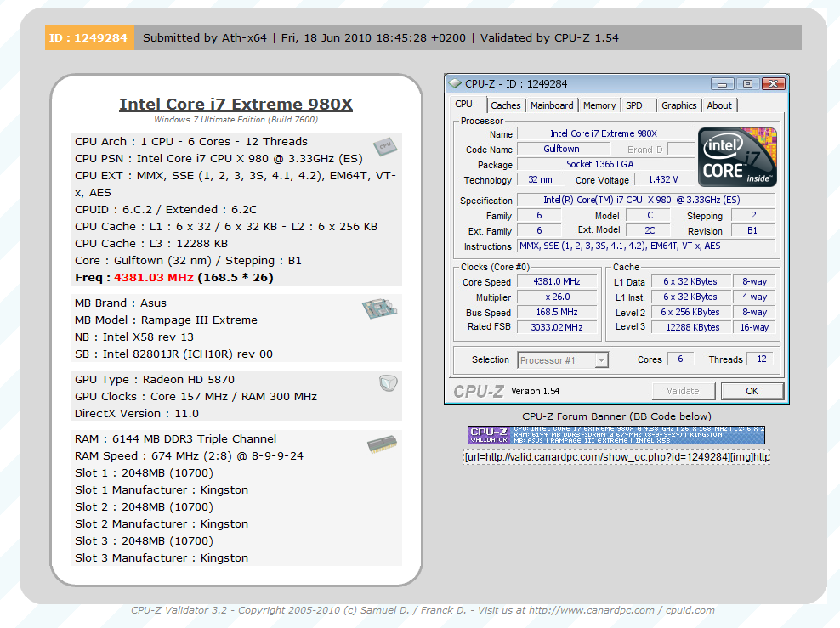Click the Revision value B1
The height and width of the screenshot is (628, 840).
click(753, 231)
